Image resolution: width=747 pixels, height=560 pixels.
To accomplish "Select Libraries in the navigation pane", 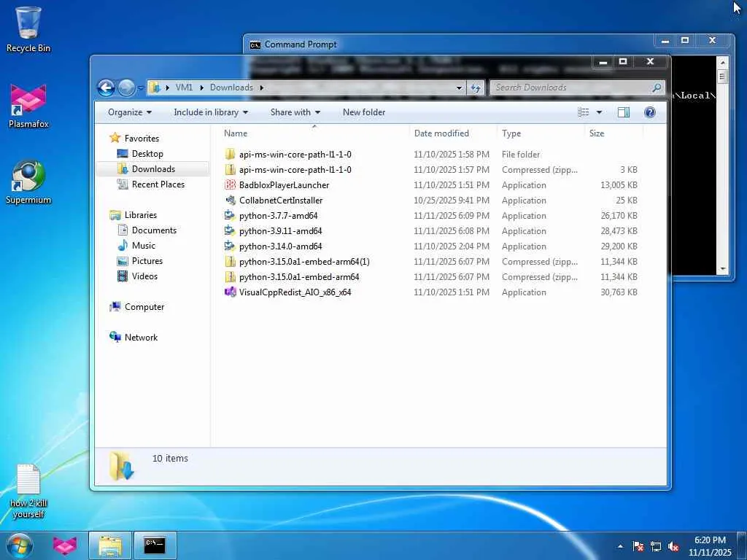I will tap(140, 215).
